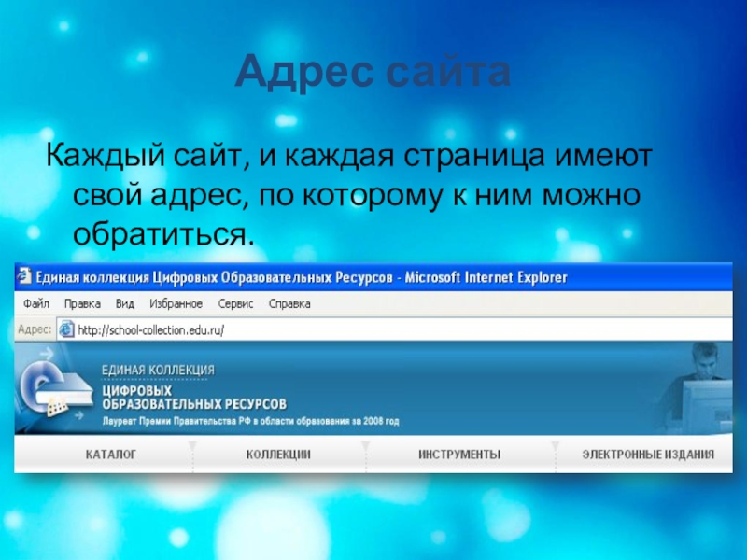Open the Вид menu
Viewport: 747px width, 560px height.
pyautogui.click(x=125, y=303)
